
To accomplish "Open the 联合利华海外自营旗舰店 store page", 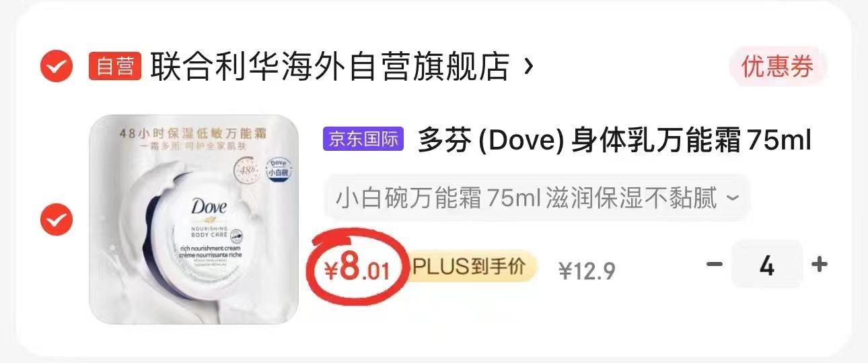I will point(330,66).
